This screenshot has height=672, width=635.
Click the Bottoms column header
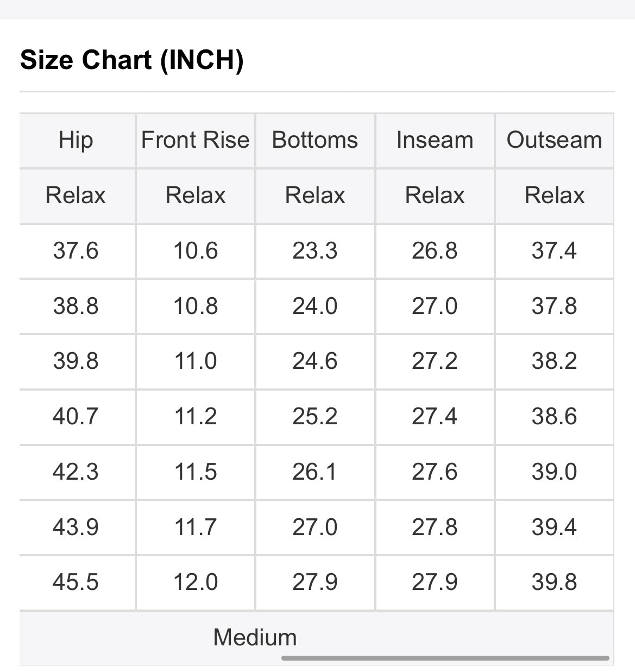[x=315, y=140]
